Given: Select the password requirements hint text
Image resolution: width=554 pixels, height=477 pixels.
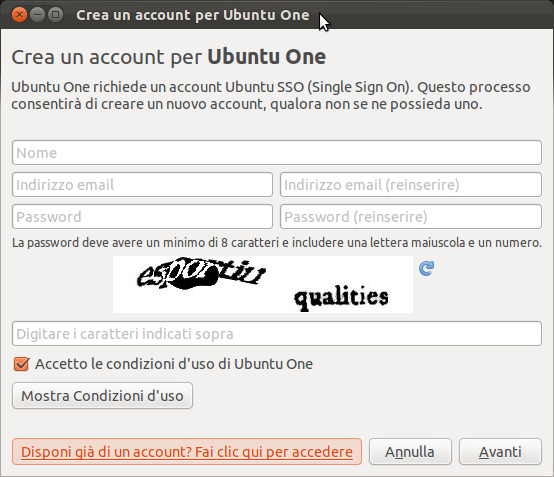Looking at the screenshot, I should (277, 243).
